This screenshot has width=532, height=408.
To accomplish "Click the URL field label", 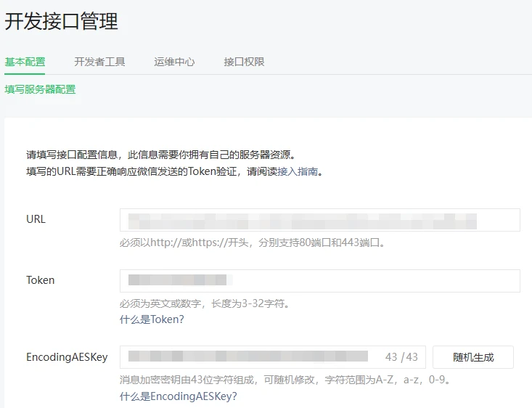I will click(36, 219).
